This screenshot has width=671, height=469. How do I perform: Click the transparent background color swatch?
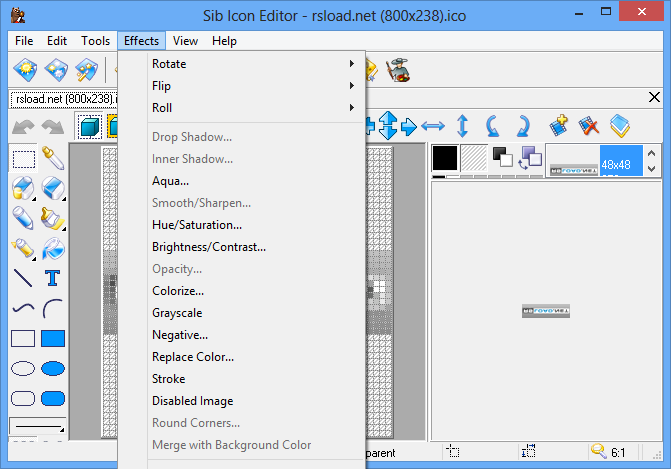(474, 158)
